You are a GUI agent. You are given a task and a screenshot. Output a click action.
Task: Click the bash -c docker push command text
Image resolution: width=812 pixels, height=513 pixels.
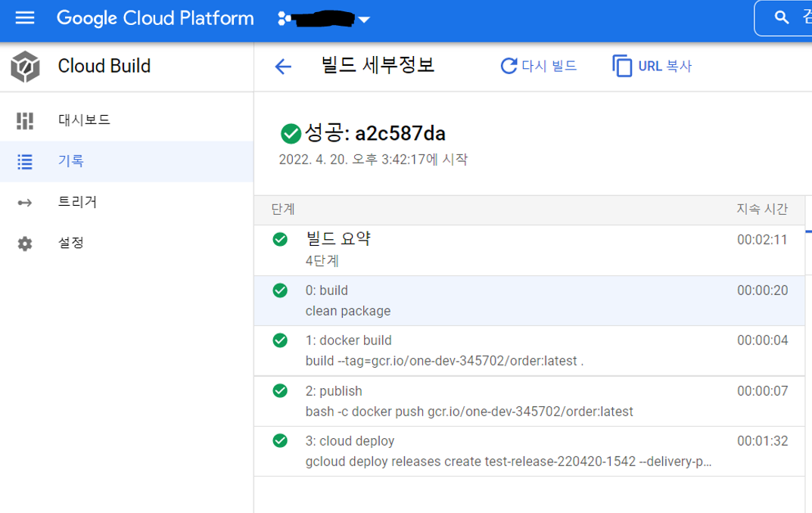469,412
